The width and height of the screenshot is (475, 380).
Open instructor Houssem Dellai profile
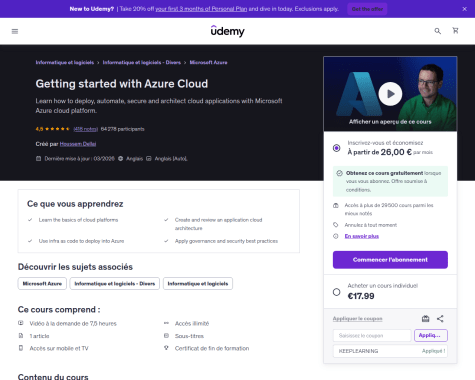pos(78,144)
